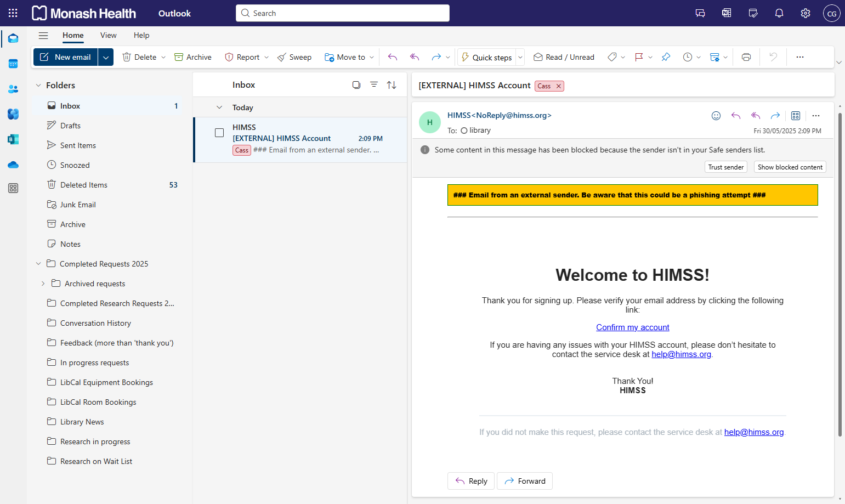Viewport: 845px width, 504px height.
Task: Click the Print icon in toolbar
Action: pyautogui.click(x=746, y=57)
